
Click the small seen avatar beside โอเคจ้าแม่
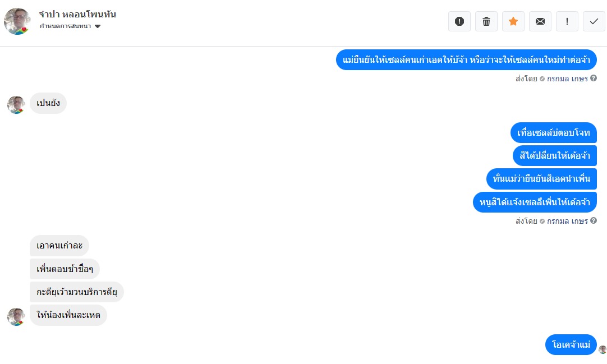tap(603, 350)
